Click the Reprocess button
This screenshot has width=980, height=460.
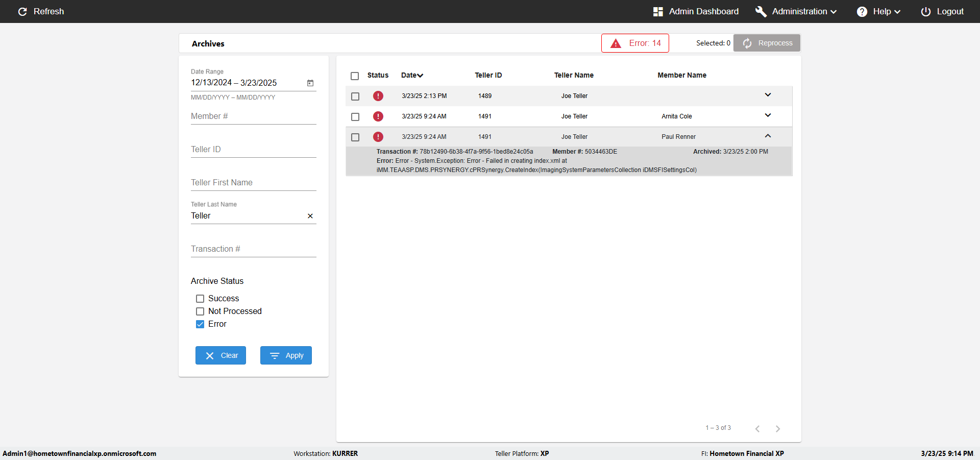767,43
